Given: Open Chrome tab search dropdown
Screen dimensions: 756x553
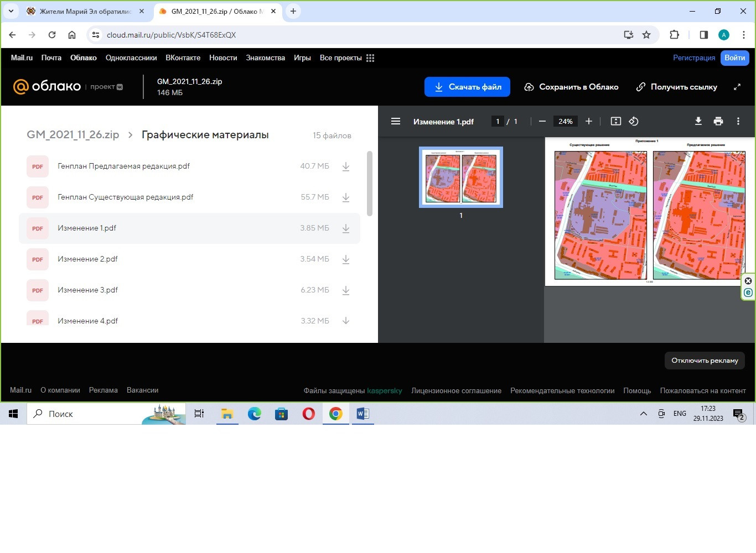Looking at the screenshot, I should click(x=11, y=11).
